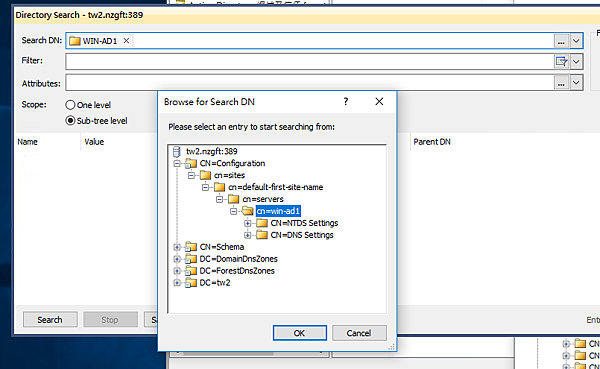Screen dimensions: 600x369
Task: Select the CN=Schema tree label
Action: (x=222, y=247)
